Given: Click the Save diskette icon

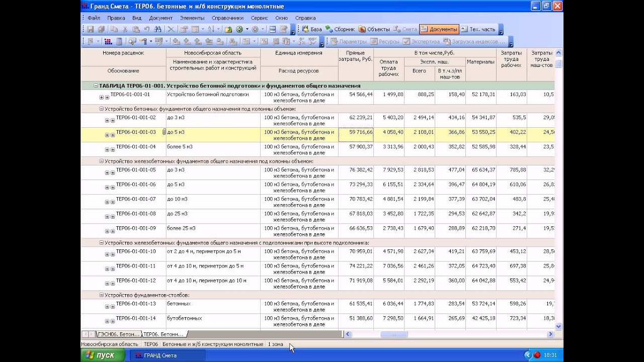Looking at the screenshot, I should pos(91,29).
